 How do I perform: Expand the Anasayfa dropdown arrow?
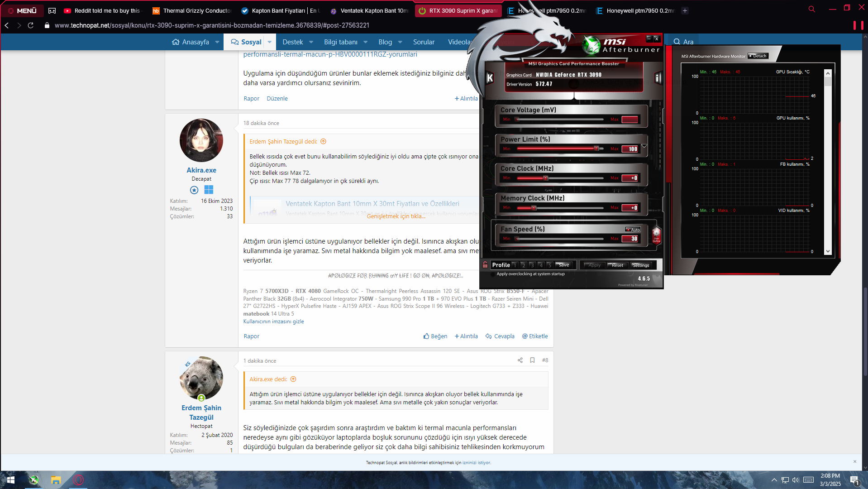click(217, 42)
